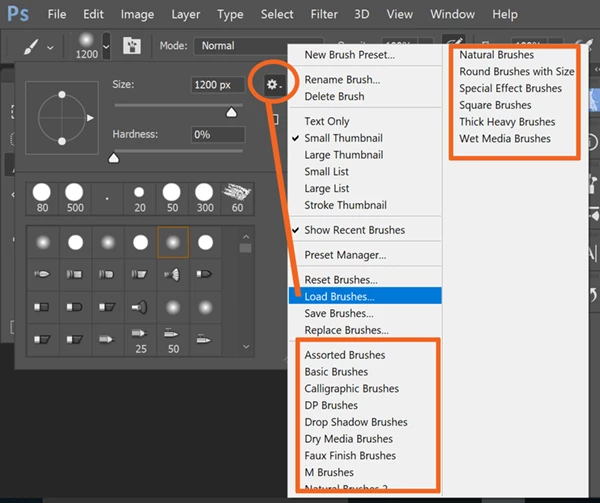
Task: Select the fan-shaped bristle brush in second row
Action: [173, 274]
